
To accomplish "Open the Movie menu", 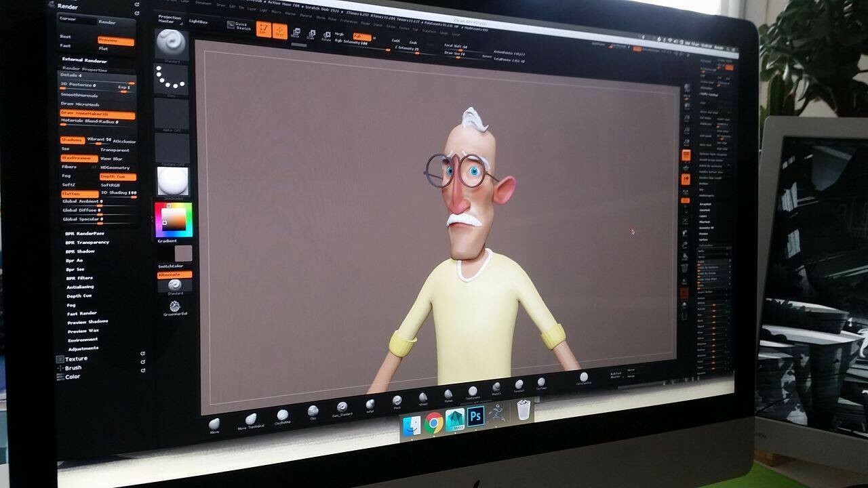I will (x=321, y=16).
